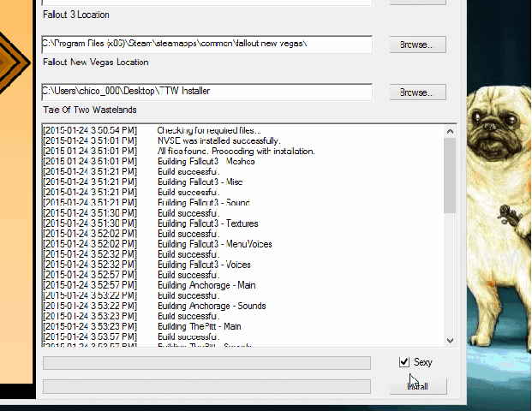Click the "Checking for required files" log line
Viewport: 532px width, 411px height.
209,130
